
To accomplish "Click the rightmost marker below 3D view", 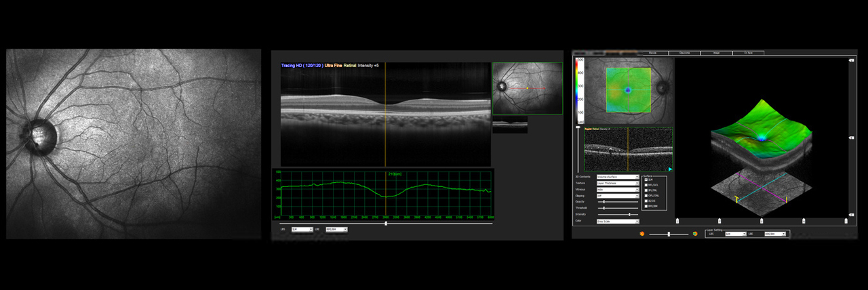I will (x=846, y=220).
